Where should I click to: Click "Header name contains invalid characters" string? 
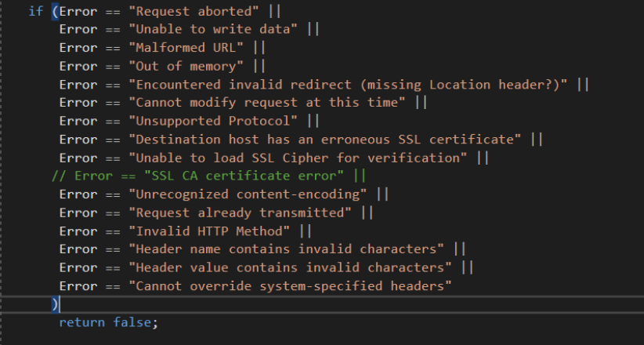pyautogui.click(x=287, y=249)
